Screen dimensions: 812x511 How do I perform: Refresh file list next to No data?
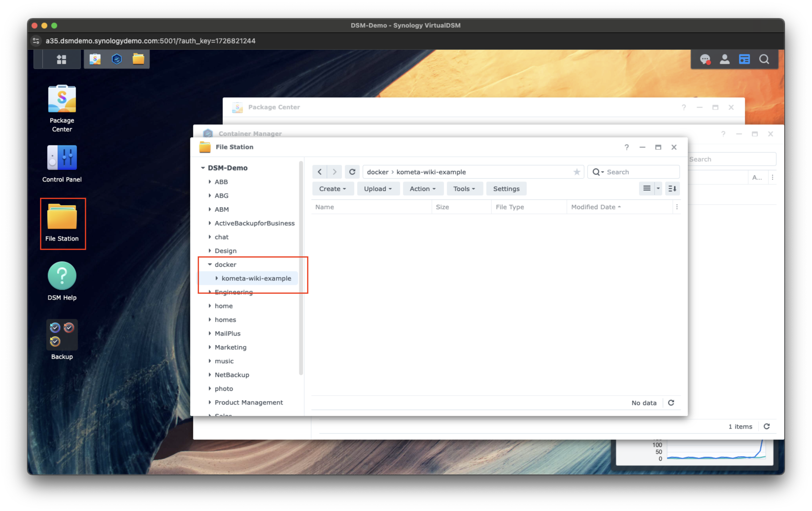[671, 402]
